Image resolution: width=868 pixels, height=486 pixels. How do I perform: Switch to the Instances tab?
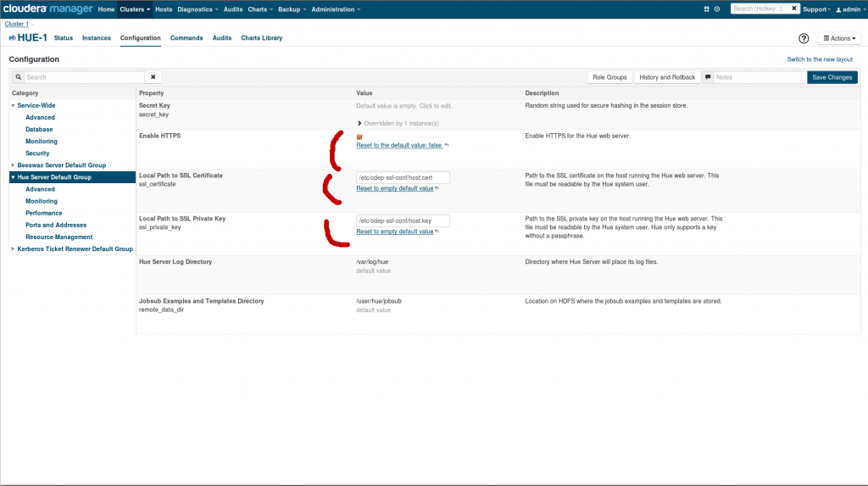point(97,38)
